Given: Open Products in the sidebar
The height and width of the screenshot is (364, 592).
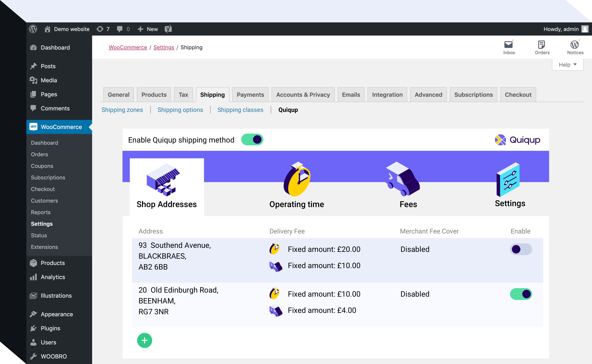Looking at the screenshot, I should 59,263.
